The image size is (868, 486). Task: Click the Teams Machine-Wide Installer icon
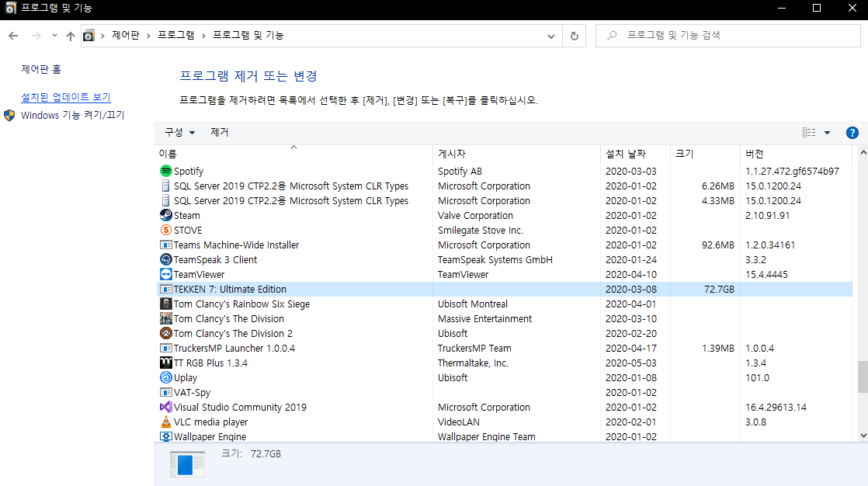pyautogui.click(x=165, y=245)
